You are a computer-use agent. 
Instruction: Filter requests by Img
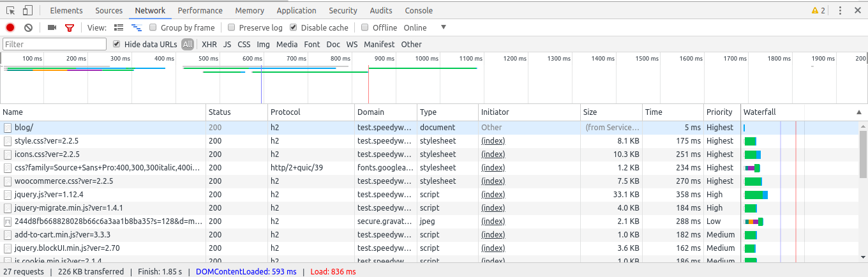(x=264, y=44)
